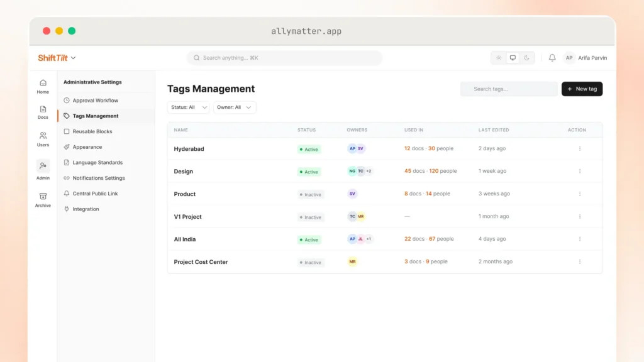Open the Hyderabad tag name
The height and width of the screenshot is (362, 644).
point(189,149)
